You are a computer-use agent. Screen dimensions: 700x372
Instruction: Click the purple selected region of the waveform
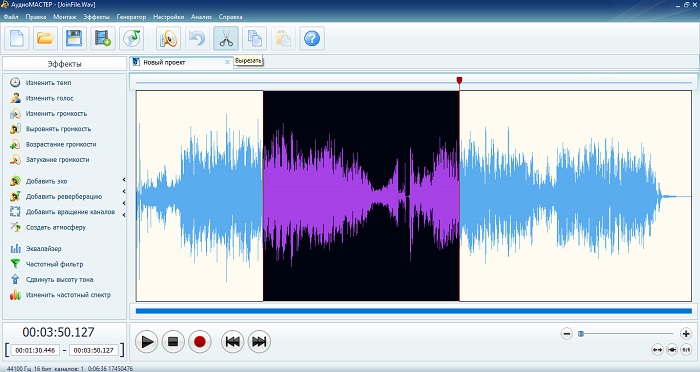click(x=361, y=196)
